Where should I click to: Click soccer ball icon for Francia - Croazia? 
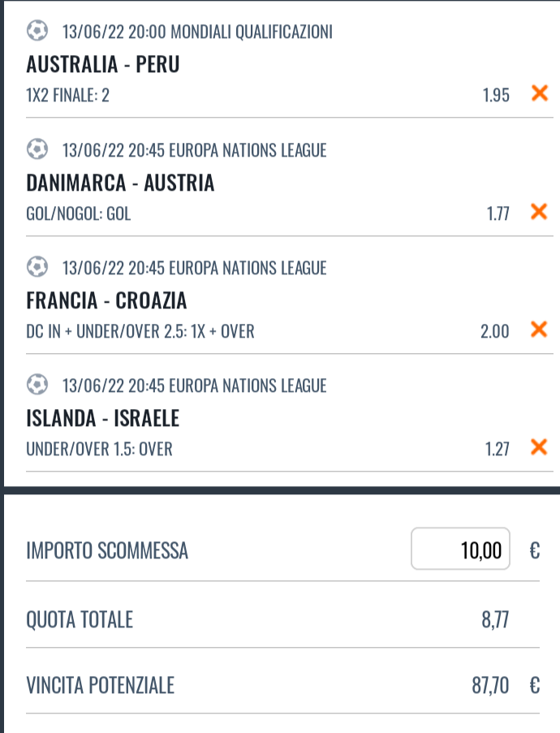pos(37,267)
